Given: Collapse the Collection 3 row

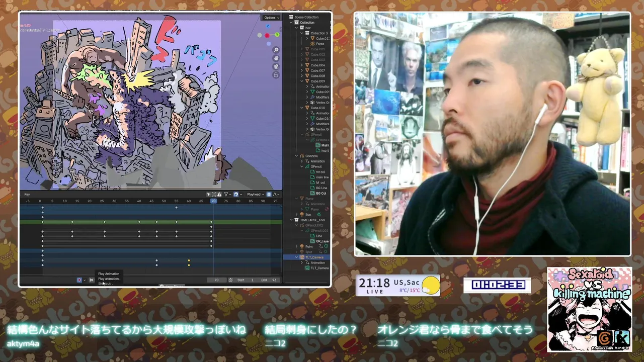Looking at the screenshot, I should 302,33.
